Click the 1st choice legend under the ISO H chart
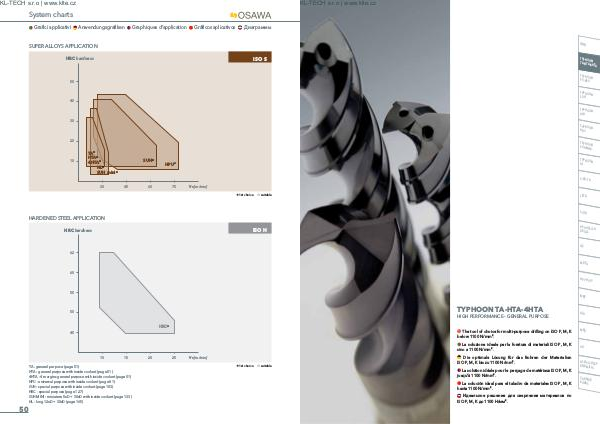This screenshot has width=600, height=424. pos(245,366)
